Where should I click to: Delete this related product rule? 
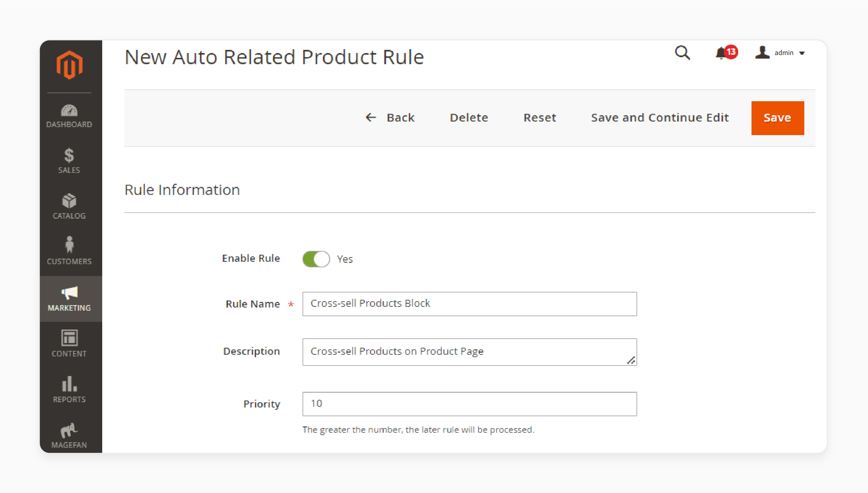(x=469, y=118)
